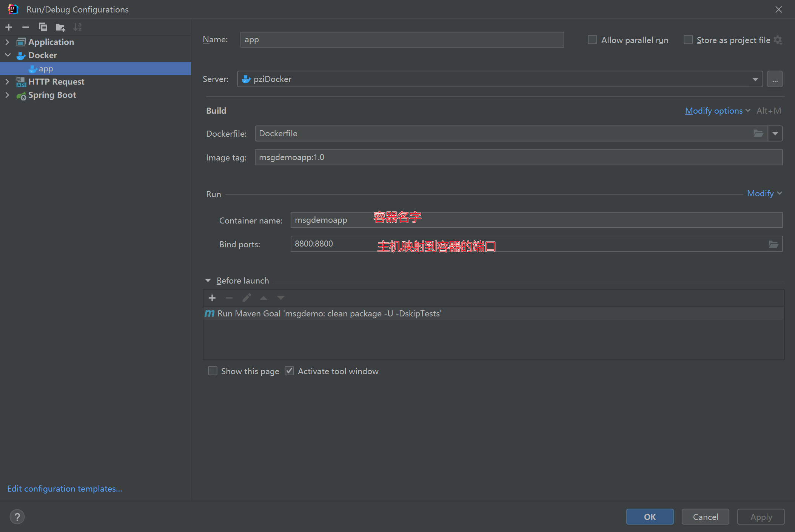Open the Dockerfile history dropdown arrow

[x=775, y=134]
